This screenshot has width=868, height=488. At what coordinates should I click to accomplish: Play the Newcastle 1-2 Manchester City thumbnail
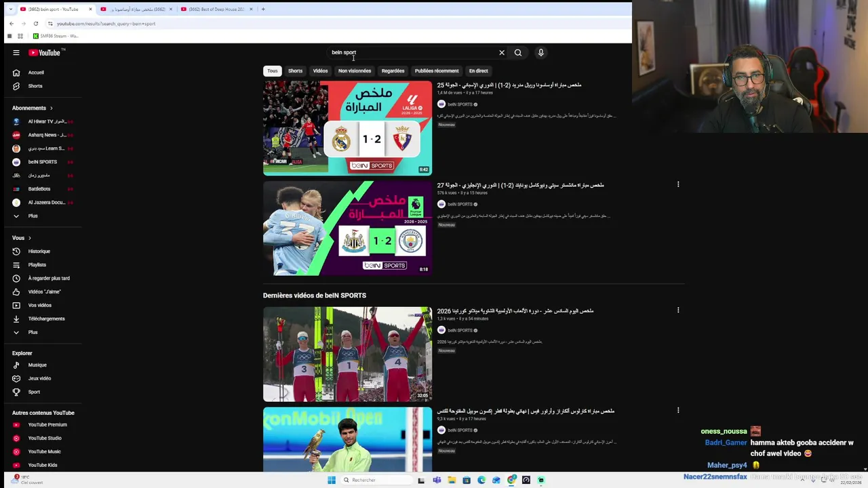347,228
